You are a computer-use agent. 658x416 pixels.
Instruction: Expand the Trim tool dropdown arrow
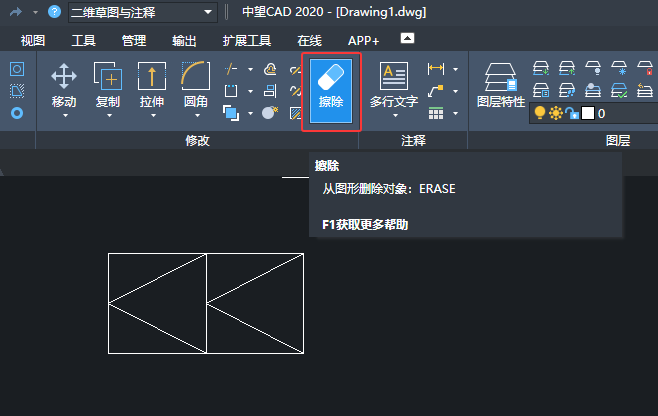coord(251,69)
